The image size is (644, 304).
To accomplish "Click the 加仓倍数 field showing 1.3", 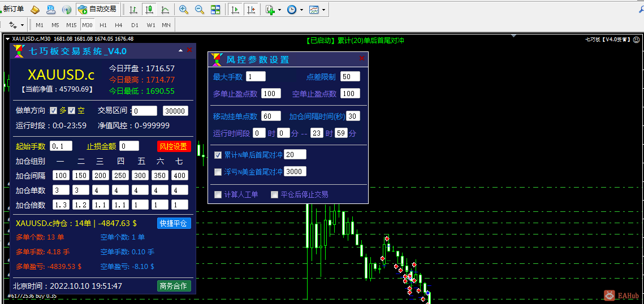I will (61, 205).
